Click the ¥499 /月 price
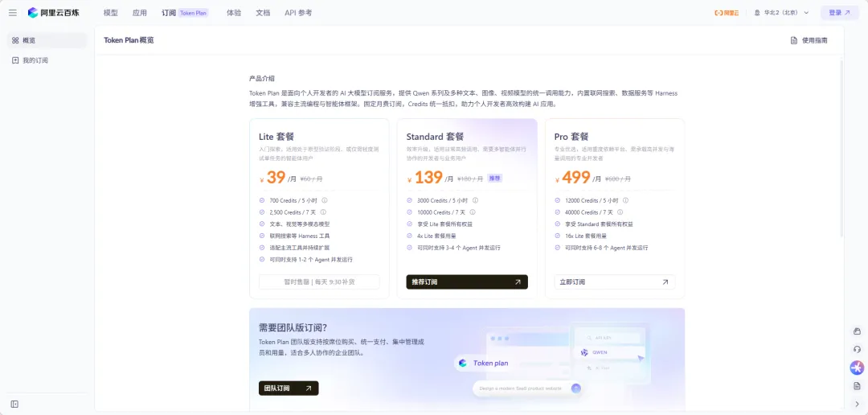Screen dimensions: 868x415 [x=578, y=178]
